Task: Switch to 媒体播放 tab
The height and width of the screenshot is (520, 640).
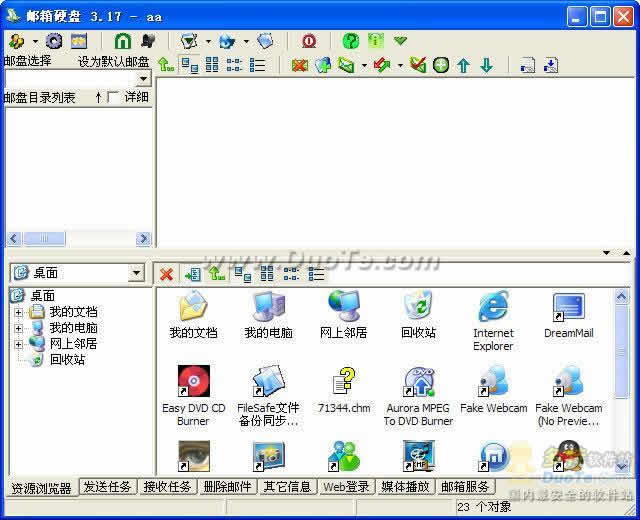Action: [x=405, y=487]
